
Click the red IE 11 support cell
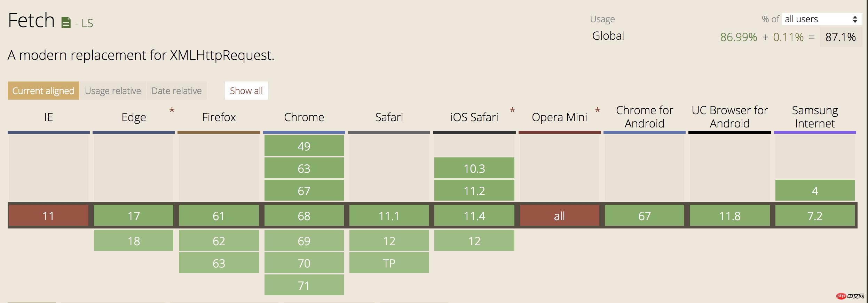[x=48, y=216]
